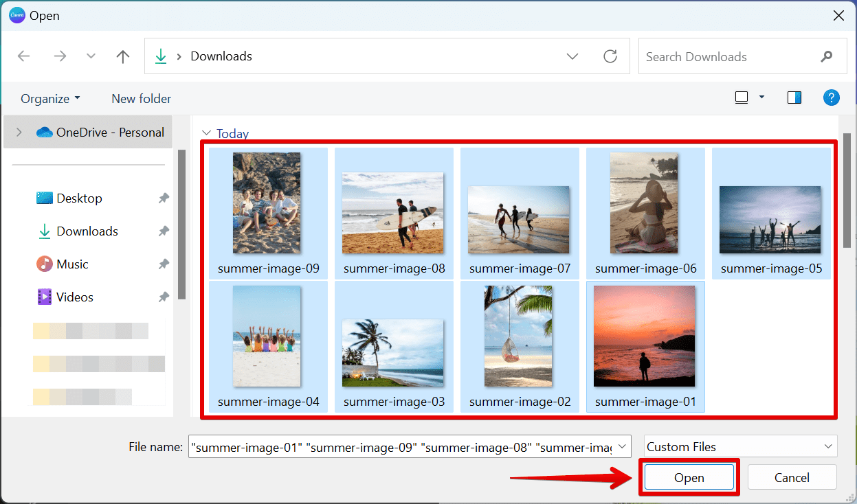Click the Downloads shortcut icon in the sidebar

[x=43, y=231]
